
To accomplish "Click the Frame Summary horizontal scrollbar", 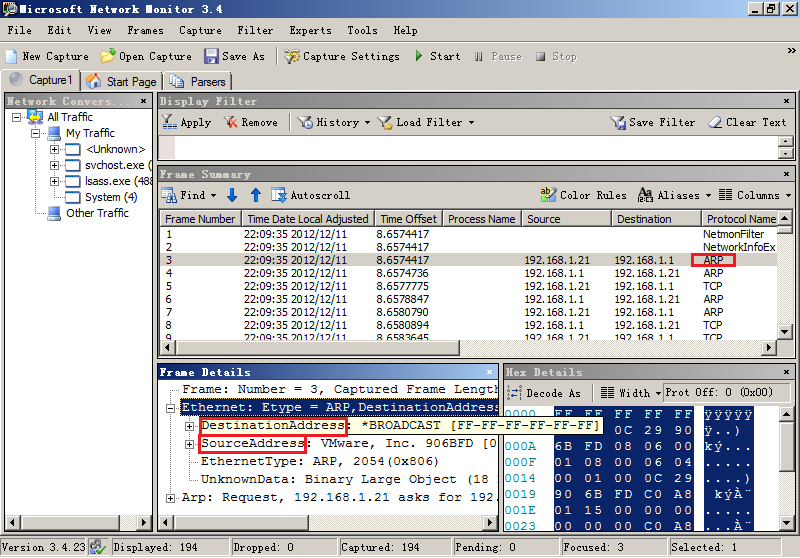I will coord(317,348).
